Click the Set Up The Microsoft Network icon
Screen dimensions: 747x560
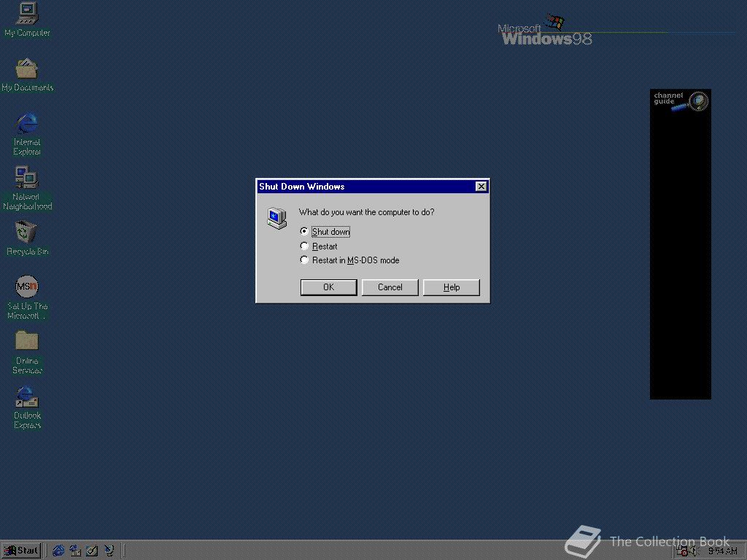pos(27,297)
